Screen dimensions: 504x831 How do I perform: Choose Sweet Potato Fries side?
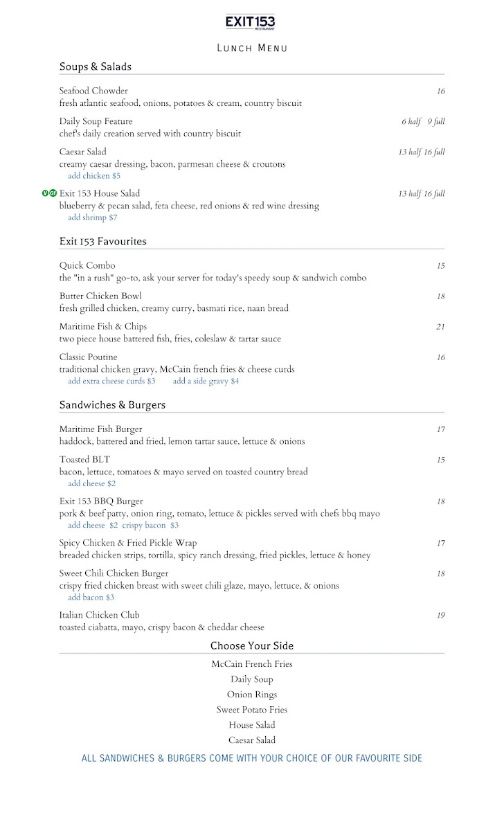252,710
